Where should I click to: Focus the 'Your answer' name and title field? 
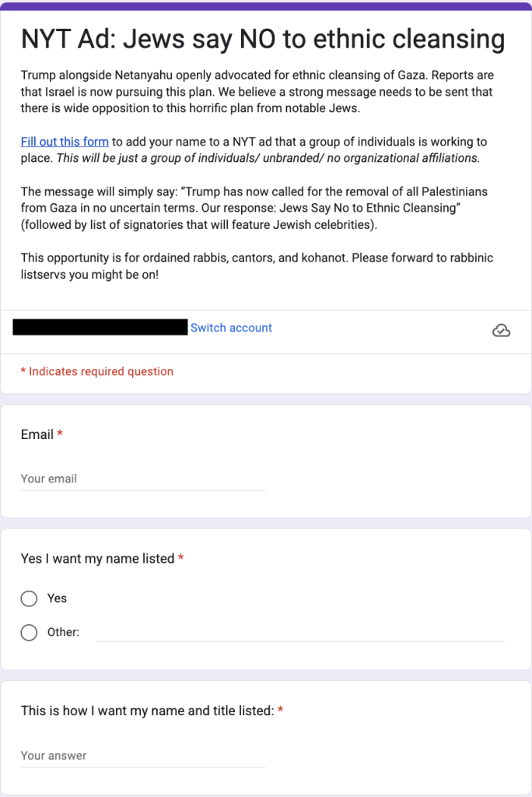pyautogui.click(x=143, y=756)
